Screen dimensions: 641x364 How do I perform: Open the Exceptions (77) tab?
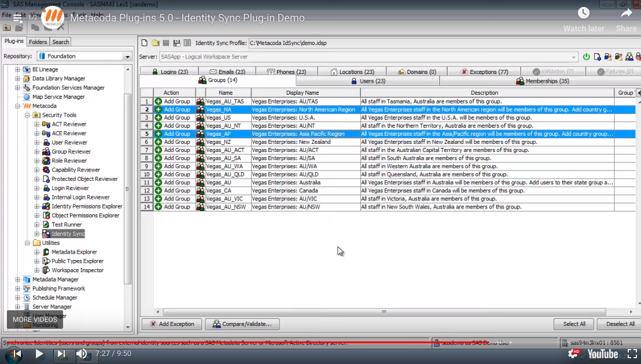tap(484, 72)
